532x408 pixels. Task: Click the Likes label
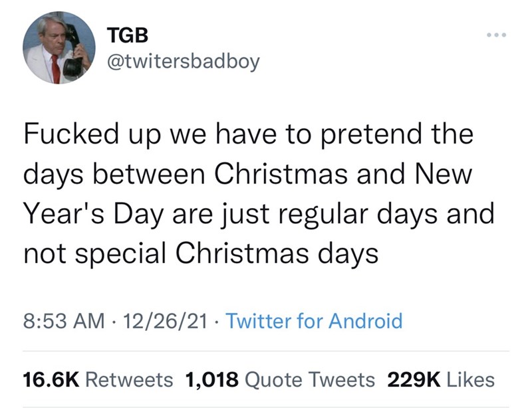tap(469, 379)
